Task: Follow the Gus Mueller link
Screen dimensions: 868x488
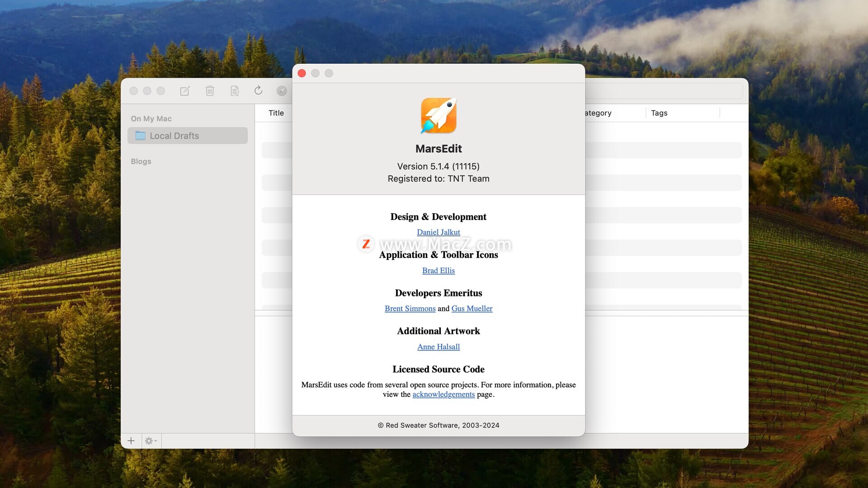Action: point(472,308)
